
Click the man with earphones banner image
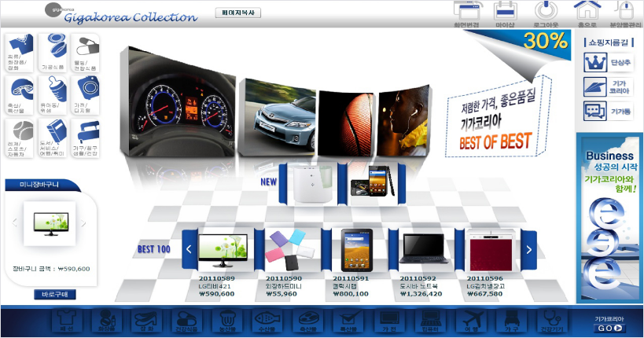(x=403, y=121)
